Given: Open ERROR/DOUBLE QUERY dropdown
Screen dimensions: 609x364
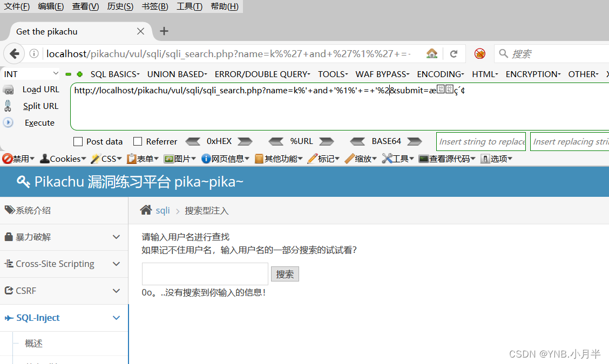Looking at the screenshot, I should pyautogui.click(x=262, y=74).
